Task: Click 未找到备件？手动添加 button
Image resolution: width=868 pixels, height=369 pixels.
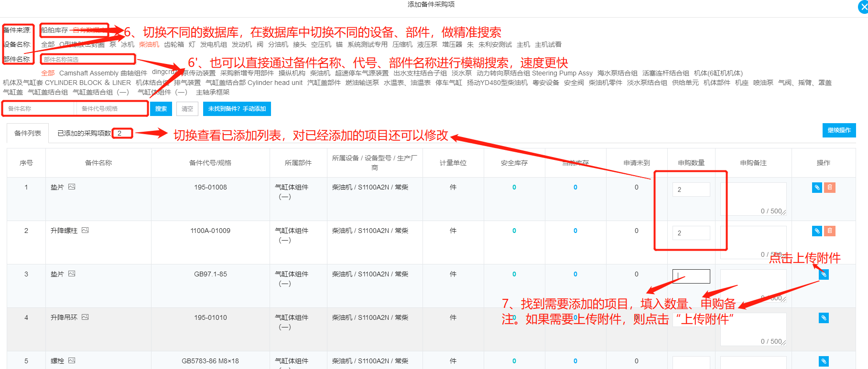Action: (x=237, y=109)
